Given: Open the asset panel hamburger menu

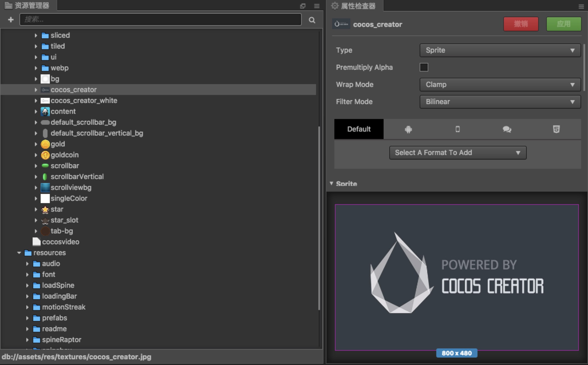Looking at the screenshot, I should click(317, 6).
